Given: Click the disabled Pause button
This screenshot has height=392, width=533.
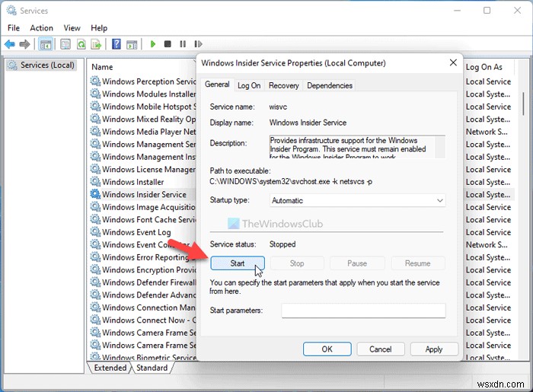Looking at the screenshot, I should 357,263.
